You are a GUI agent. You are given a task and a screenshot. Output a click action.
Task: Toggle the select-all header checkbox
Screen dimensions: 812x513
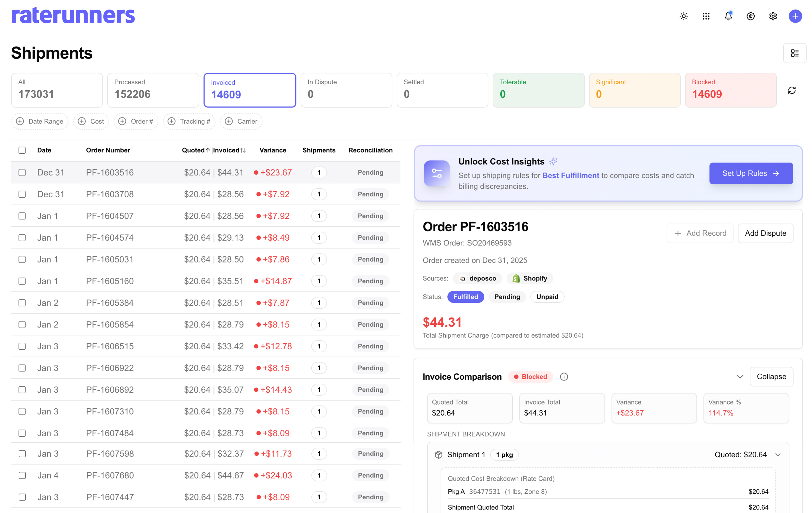coord(22,150)
